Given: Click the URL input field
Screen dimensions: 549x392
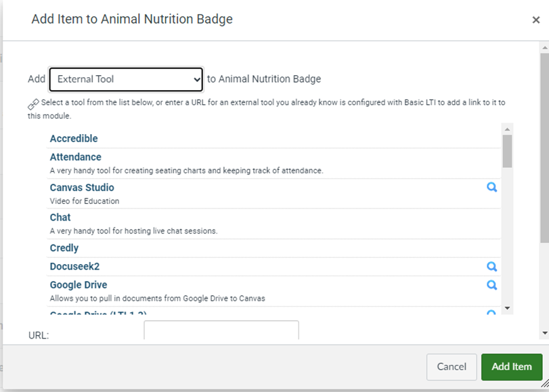Looking at the screenshot, I should 221,330.
